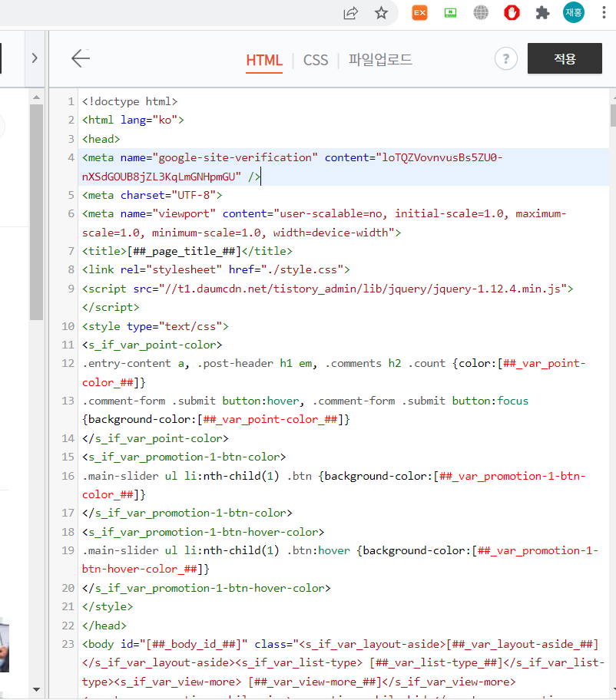Bookmark this page with the star icon
Viewport: 616px width, 700px height.
pyautogui.click(x=381, y=13)
